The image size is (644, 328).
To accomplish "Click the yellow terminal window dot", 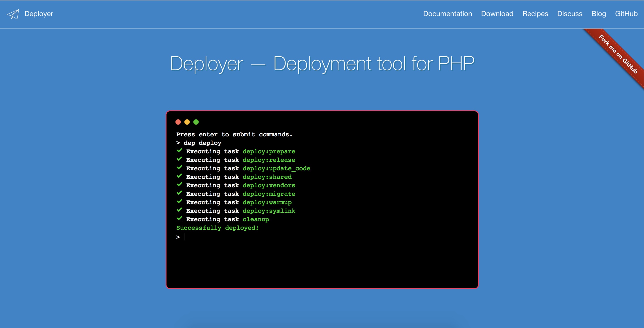I will click(187, 122).
